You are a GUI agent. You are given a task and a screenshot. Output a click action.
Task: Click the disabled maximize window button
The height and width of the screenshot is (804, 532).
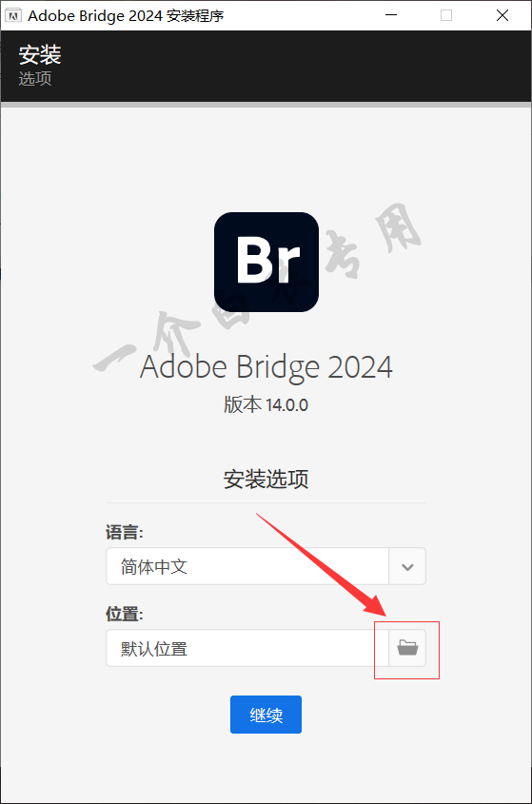point(446,15)
